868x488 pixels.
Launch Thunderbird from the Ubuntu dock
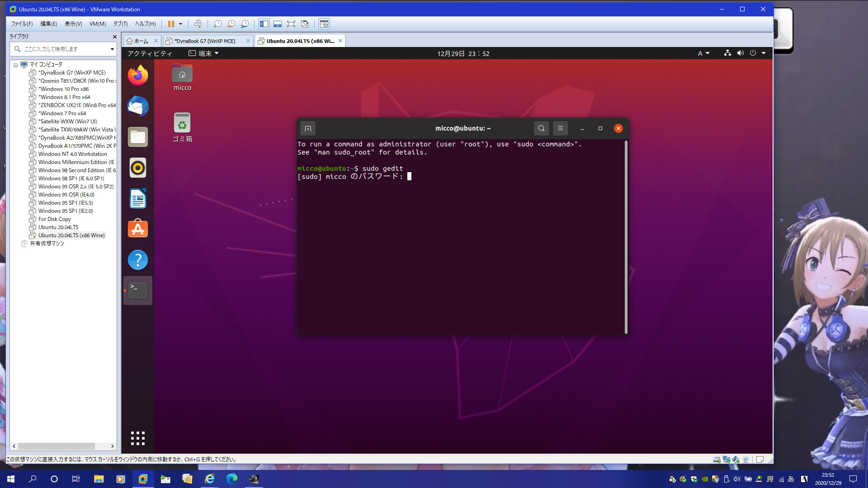point(138,106)
